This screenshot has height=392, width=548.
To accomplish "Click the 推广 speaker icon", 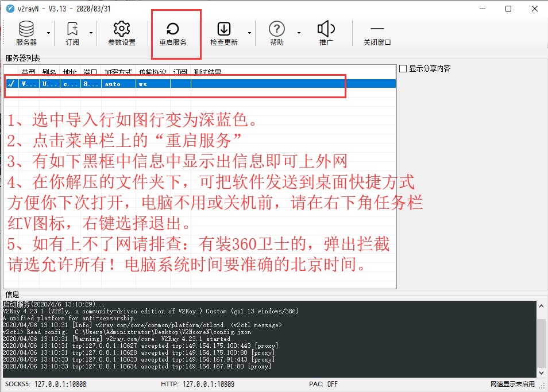I will click(326, 33).
